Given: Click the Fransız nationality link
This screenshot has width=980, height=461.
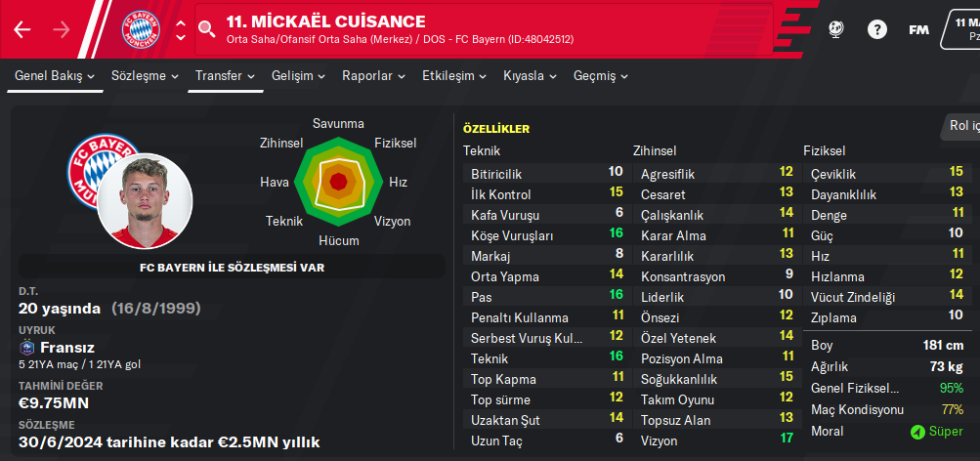Looking at the screenshot, I should [x=66, y=348].
